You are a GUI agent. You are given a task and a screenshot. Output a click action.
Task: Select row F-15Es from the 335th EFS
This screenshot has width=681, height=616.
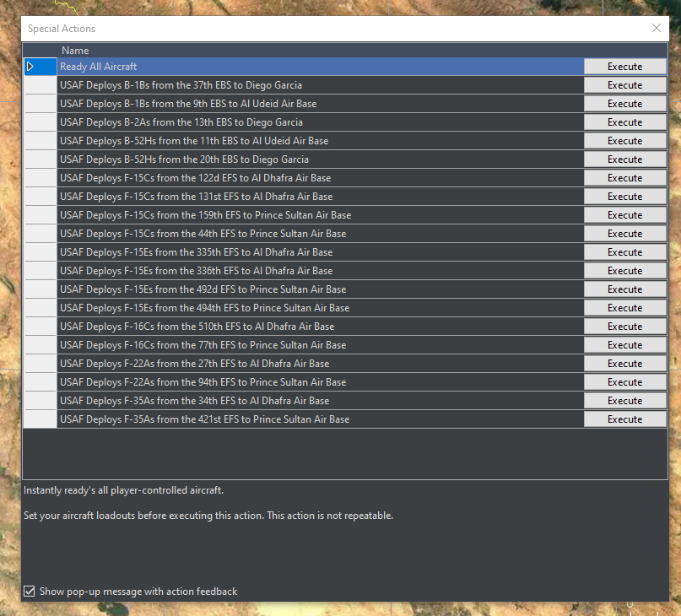click(320, 252)
